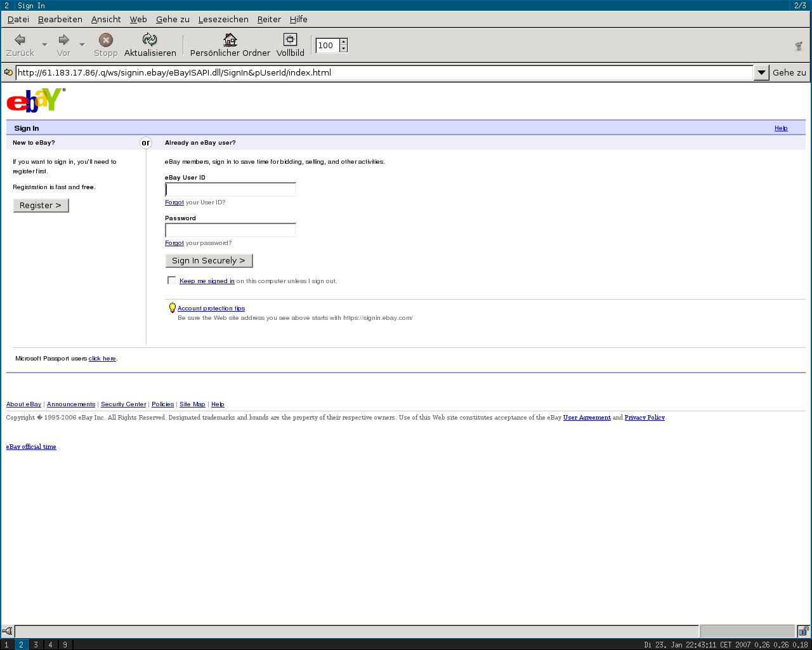Click the eBay logo

36,100
